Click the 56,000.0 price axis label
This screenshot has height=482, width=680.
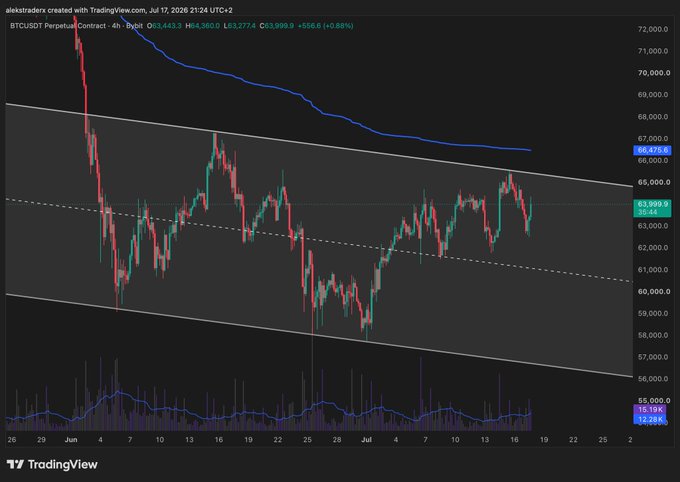pos(653,379)
